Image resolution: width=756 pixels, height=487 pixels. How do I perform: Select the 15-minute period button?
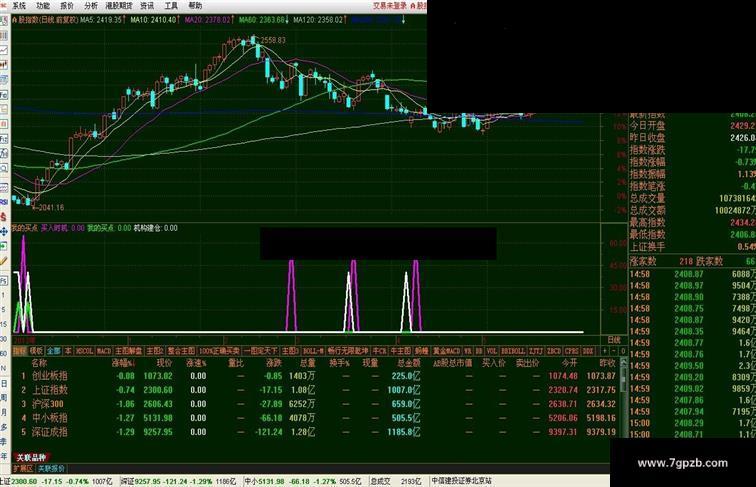4,325
